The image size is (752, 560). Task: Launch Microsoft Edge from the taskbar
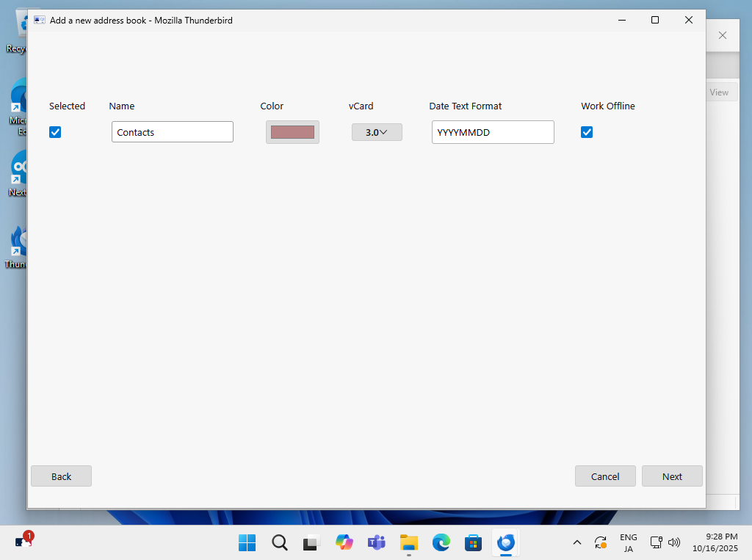441,542
